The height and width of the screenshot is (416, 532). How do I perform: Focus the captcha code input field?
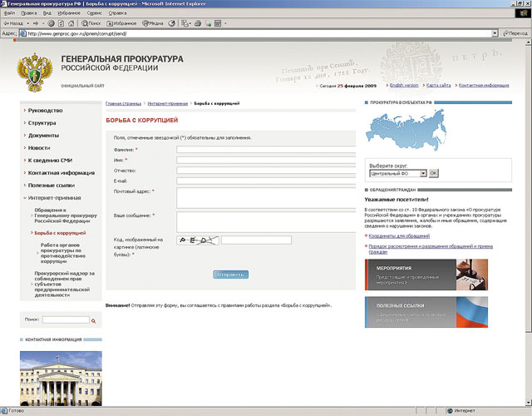click(256, 240)
